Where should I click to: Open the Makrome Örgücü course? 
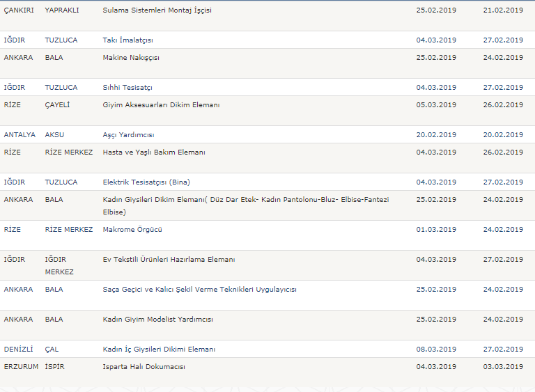coord(132,230)
